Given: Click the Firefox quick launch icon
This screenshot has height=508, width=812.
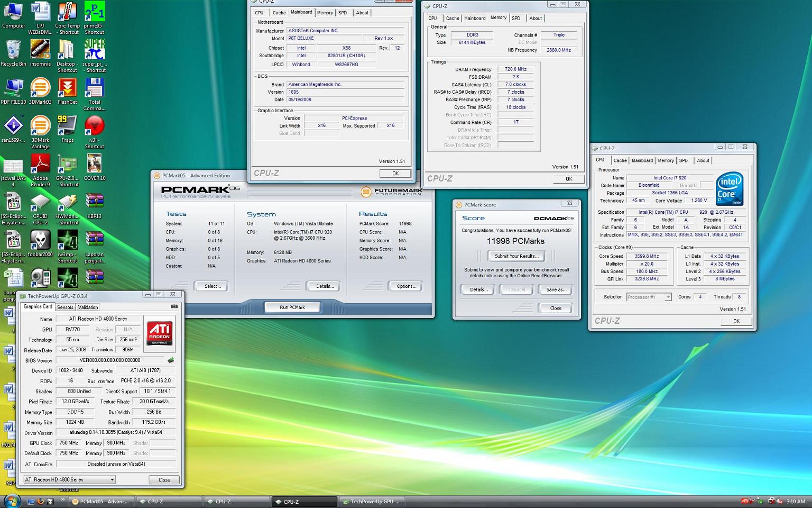Looking at the screenshot, I should click(x=40, y=501).
